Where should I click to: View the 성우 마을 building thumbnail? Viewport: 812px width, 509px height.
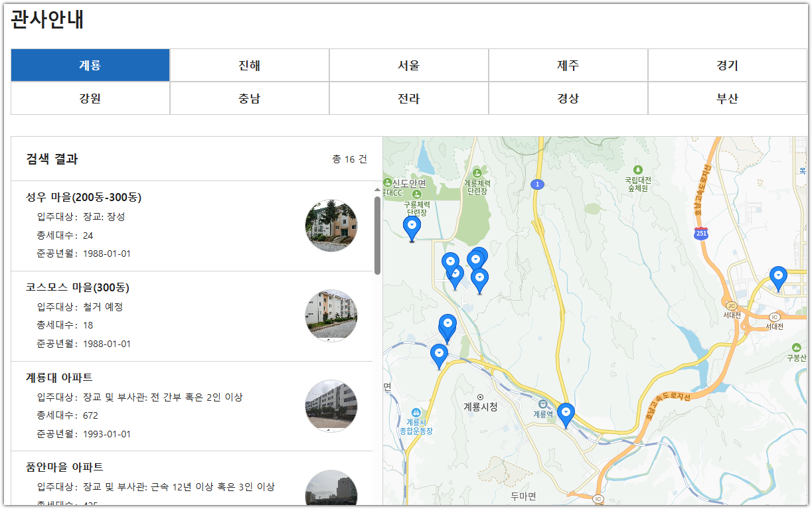coord(331,226)
